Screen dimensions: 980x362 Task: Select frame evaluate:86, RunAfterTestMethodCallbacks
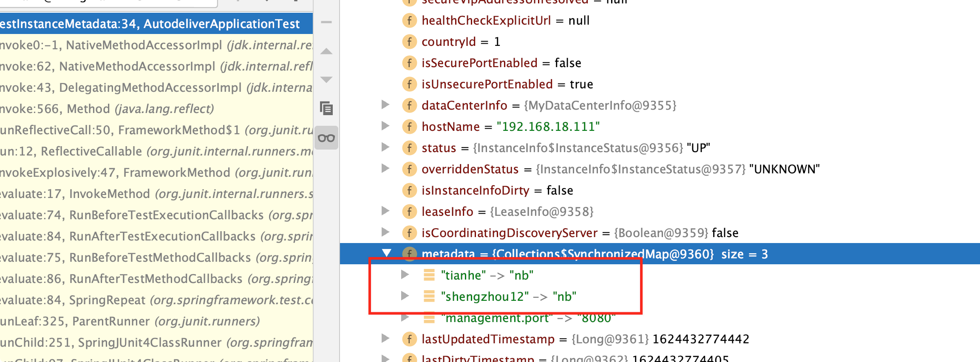point(156,279)
